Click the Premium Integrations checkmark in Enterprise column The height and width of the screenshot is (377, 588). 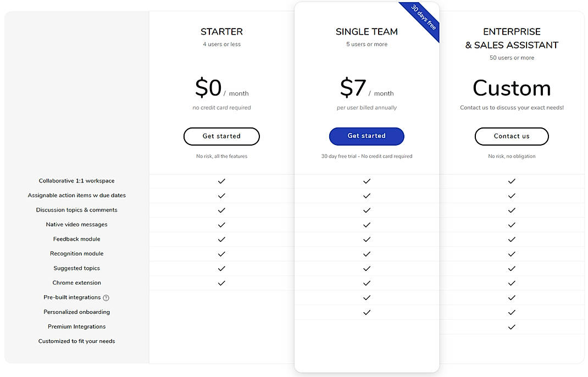(512, 326)
